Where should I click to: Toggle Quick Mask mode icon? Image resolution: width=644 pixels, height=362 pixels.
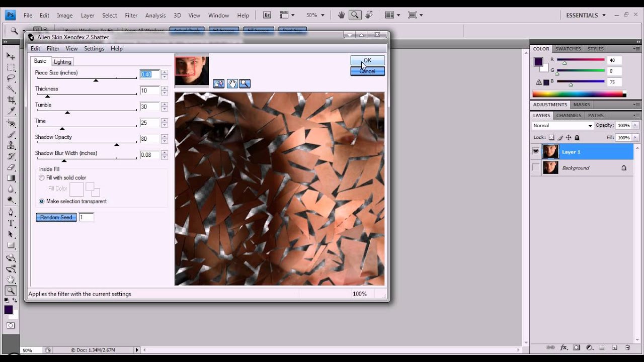pyautogui.click(x=11, y=326)
